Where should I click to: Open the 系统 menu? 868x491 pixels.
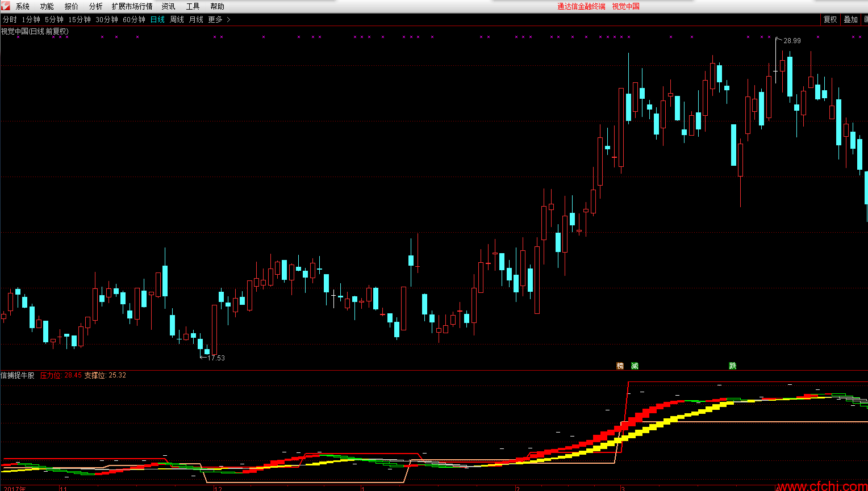tap(23, 6)
